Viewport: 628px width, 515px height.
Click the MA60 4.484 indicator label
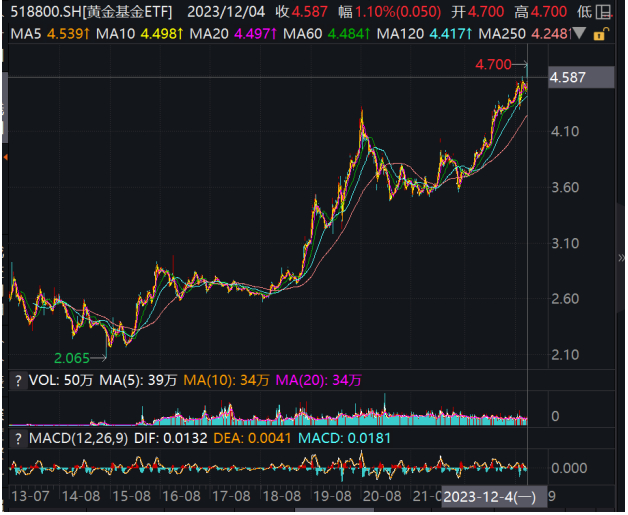[326, 34]
